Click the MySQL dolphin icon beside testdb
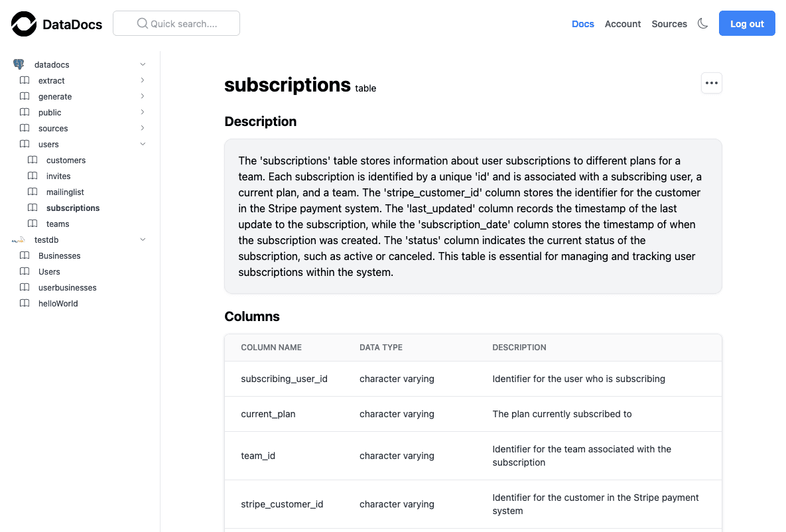 tap(19, 239)
